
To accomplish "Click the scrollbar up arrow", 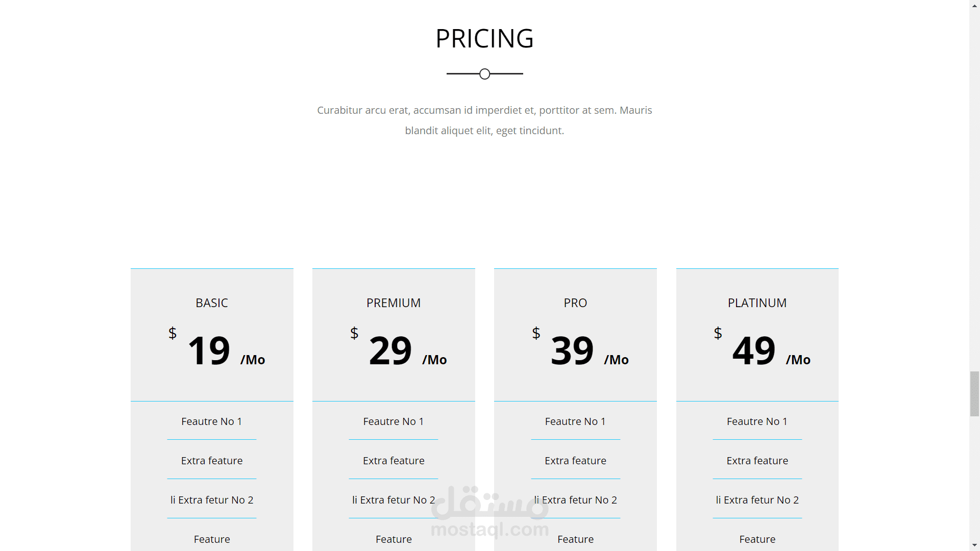I will (x=974, y=5).
